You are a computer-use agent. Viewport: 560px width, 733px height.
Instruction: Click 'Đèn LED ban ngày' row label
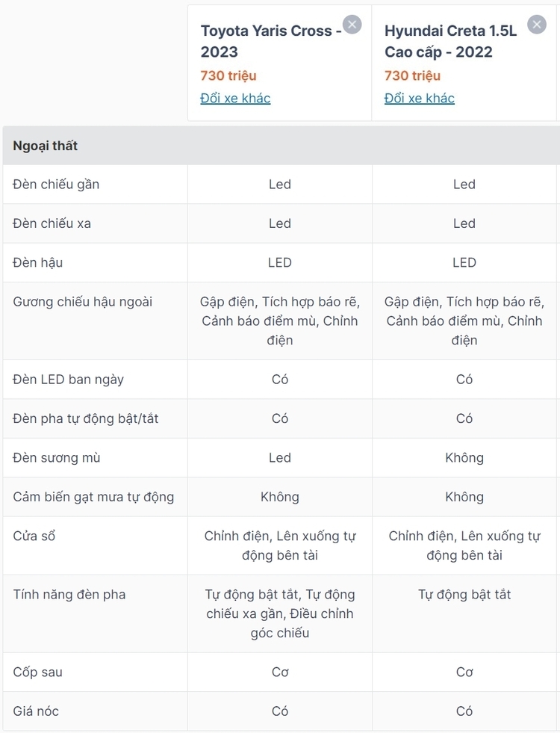point(68,380)
